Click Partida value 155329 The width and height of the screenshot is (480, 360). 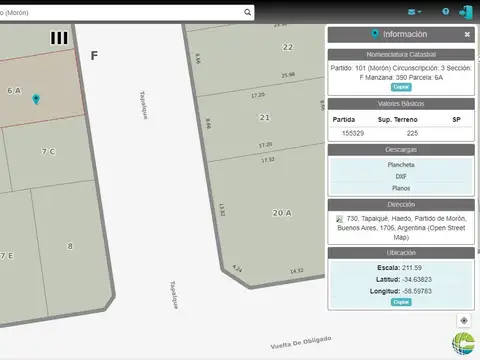pyautogui.click(x=353, y=133)
